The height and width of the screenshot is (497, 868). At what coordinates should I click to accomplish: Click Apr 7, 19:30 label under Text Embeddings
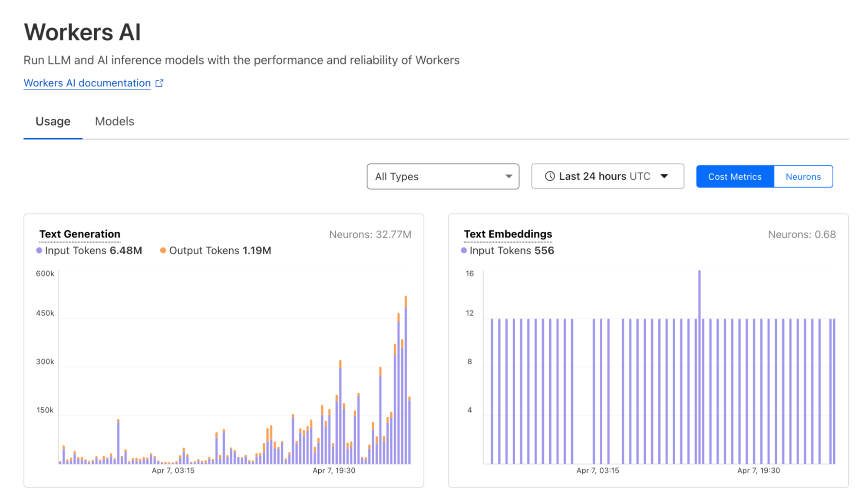[759, 471]
